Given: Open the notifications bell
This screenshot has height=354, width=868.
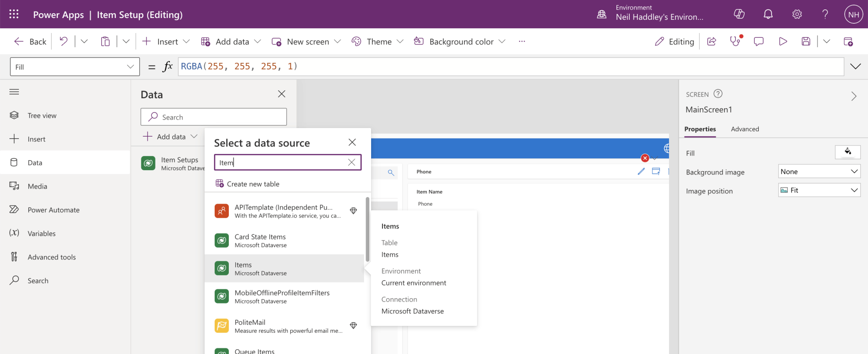Looking at the screenshot, I should tap(768, 14).
